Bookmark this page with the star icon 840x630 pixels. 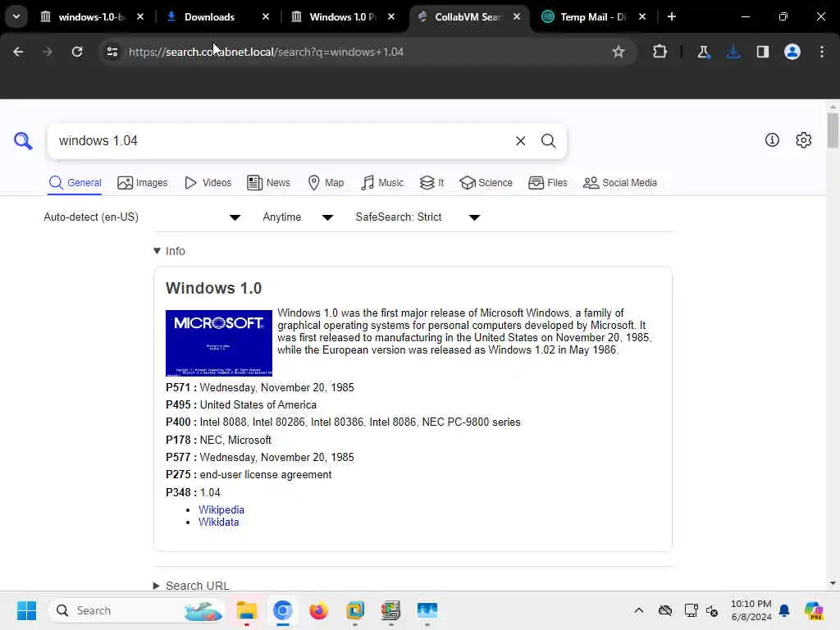point(619,52)
